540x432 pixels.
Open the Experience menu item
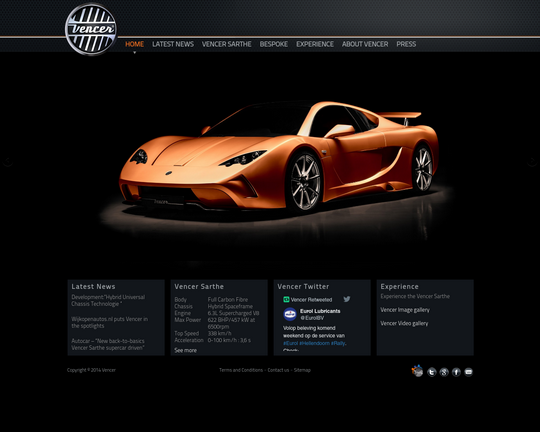[315, 44]
